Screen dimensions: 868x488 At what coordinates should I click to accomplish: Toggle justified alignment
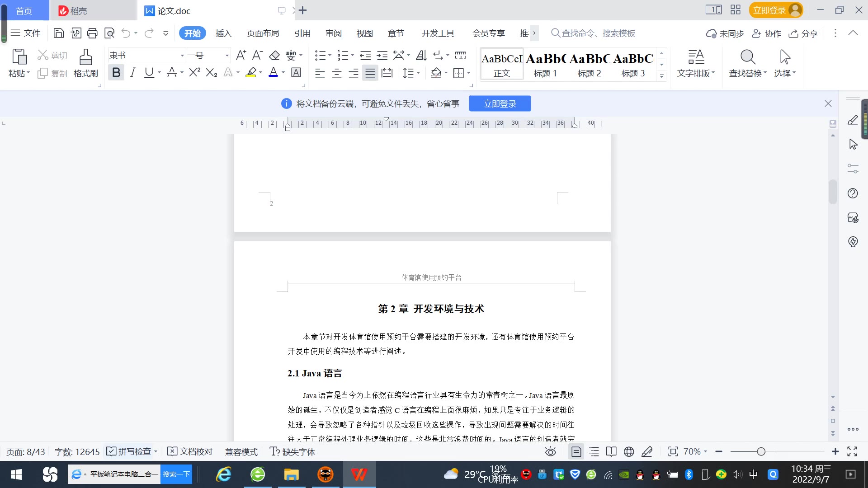click(370, 73)
